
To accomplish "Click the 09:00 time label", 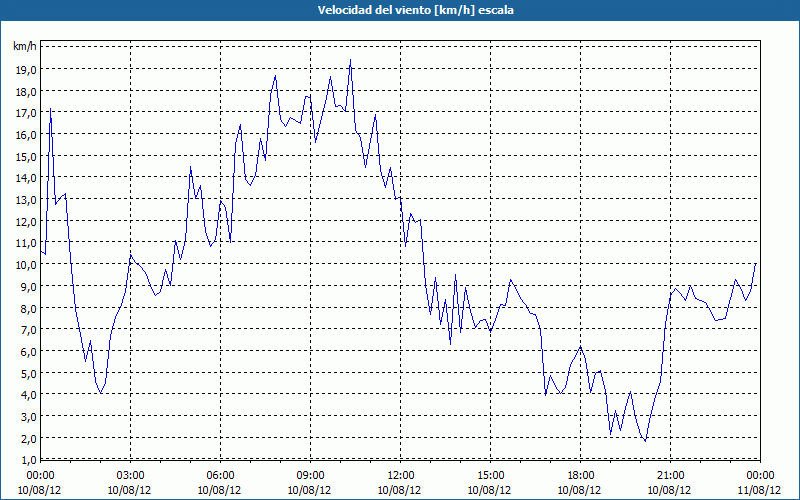I will point(310,476).
